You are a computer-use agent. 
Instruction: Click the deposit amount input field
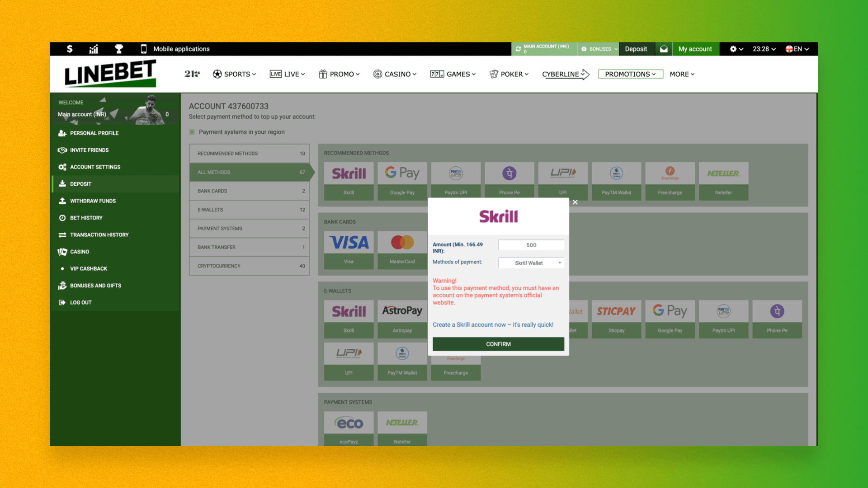tap(531, 245)
